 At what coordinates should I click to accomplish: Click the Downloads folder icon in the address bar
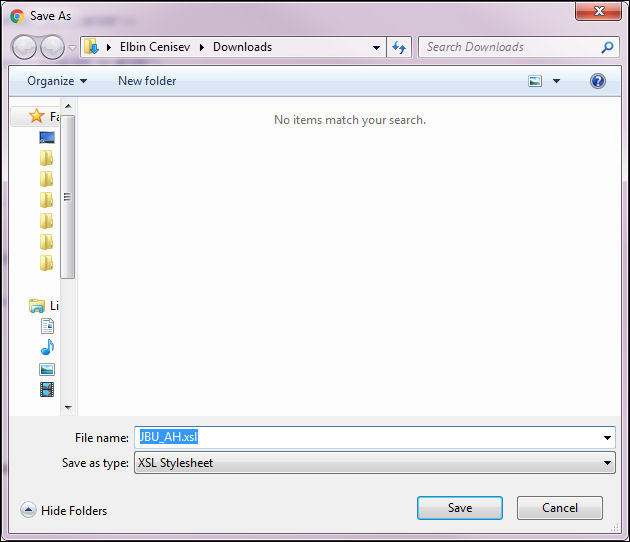92,47
